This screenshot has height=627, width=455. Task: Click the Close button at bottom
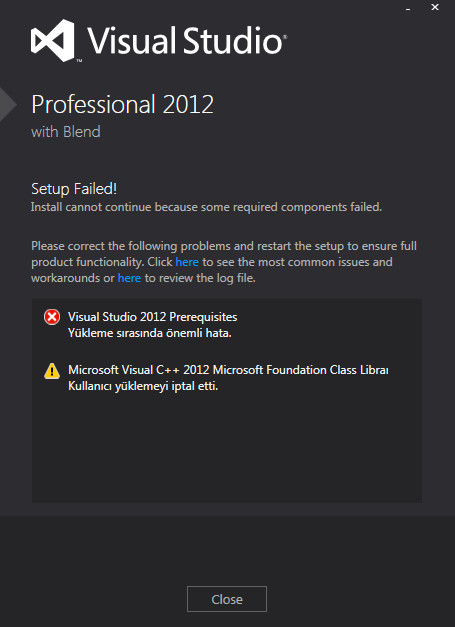tap(227, 599)
